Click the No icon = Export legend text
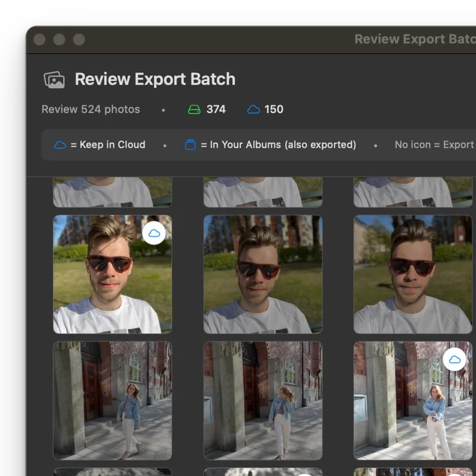The height and width of the screenshot is (476, 476). coord(434,145)
